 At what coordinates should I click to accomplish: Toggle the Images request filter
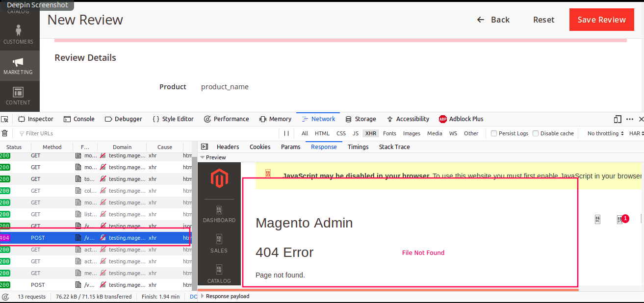coord(412,133)
